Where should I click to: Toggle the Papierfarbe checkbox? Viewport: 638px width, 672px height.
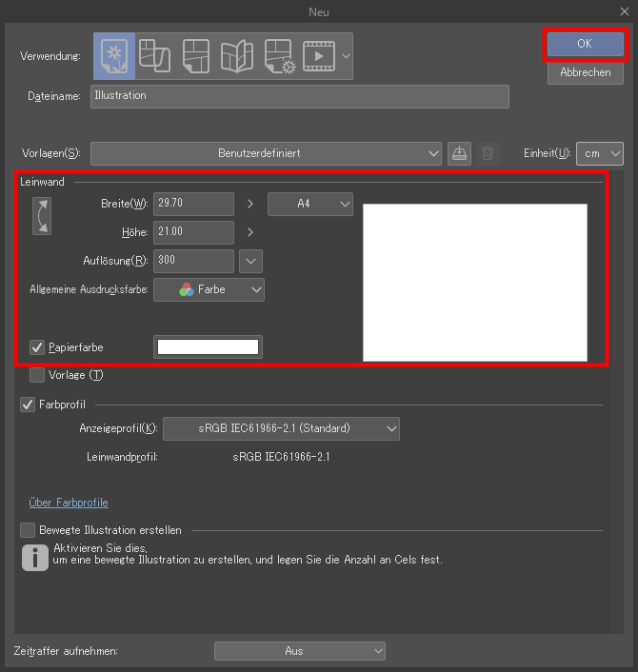pyautogui.click(x=37, y=347)
